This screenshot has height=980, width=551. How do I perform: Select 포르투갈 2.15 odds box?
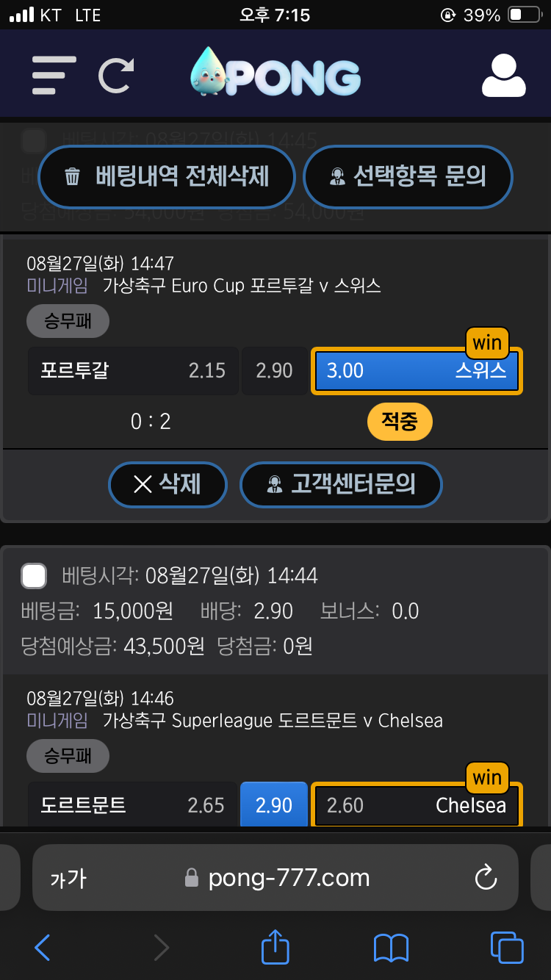133,370
